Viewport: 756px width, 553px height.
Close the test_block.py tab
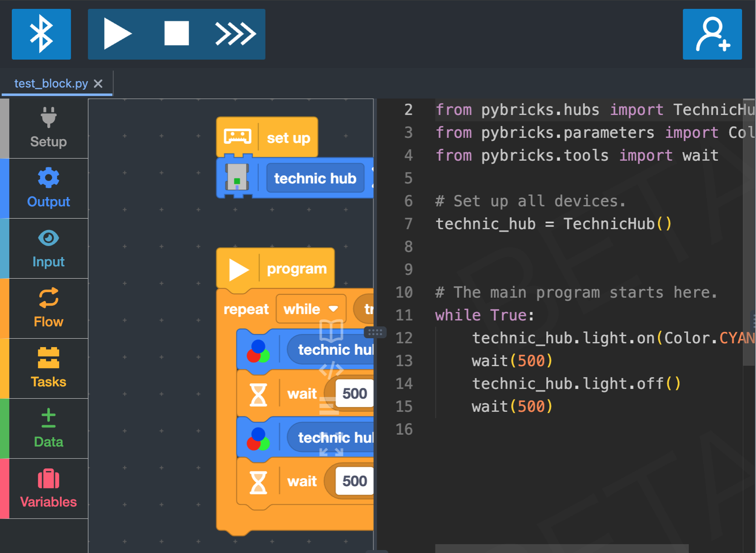click(98, 83)
